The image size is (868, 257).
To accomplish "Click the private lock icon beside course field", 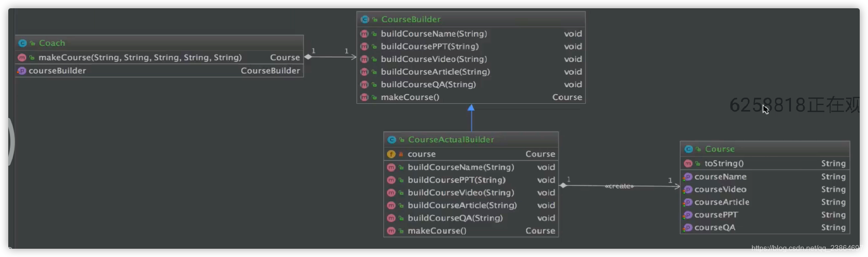I will pos(401,154).
